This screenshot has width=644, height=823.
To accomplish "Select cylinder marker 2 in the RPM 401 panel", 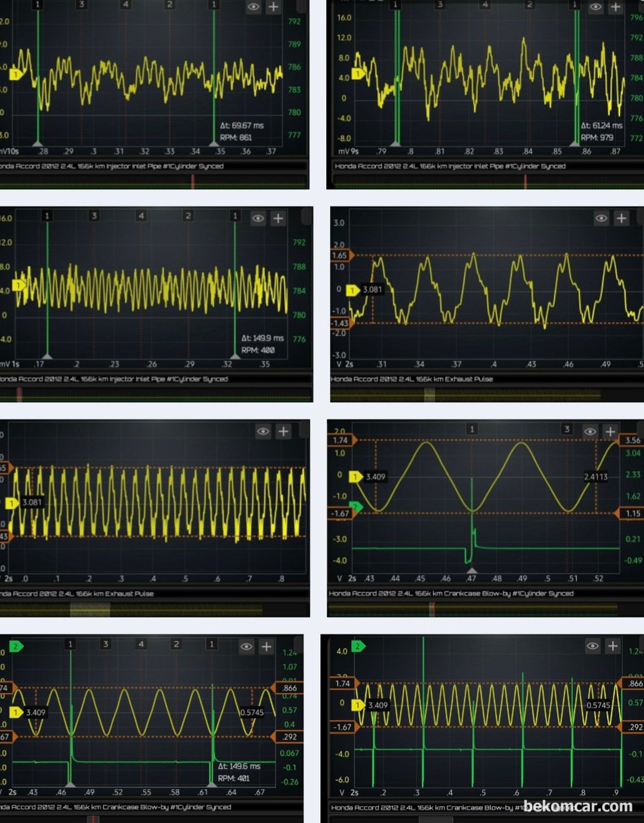I will [176, 644].
